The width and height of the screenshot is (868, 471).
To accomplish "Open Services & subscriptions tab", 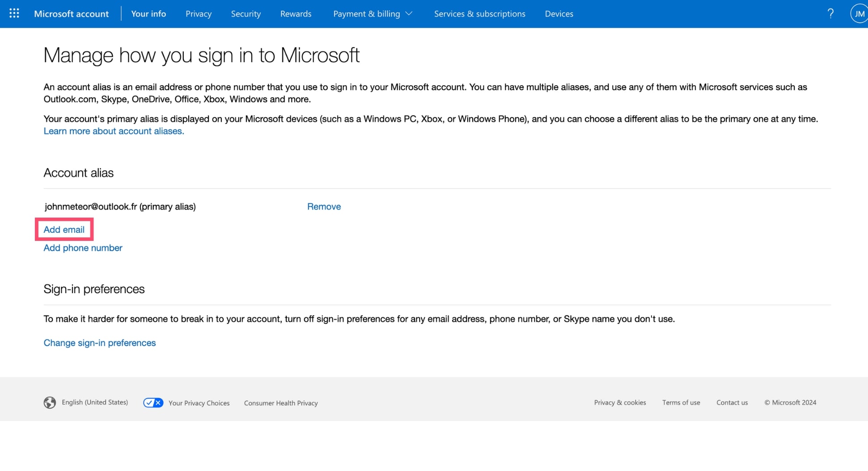I will coord(479,14).
